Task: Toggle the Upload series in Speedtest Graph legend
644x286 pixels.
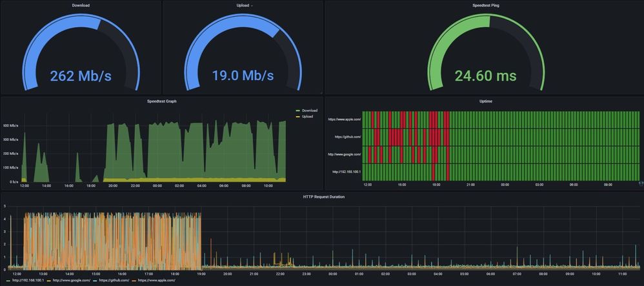Action: click(x=307, y=116)
